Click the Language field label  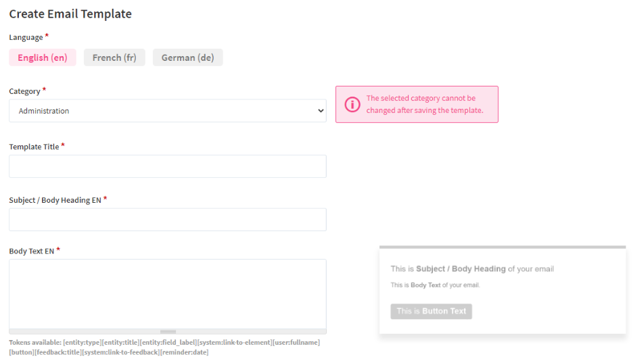tap(26, 37)
